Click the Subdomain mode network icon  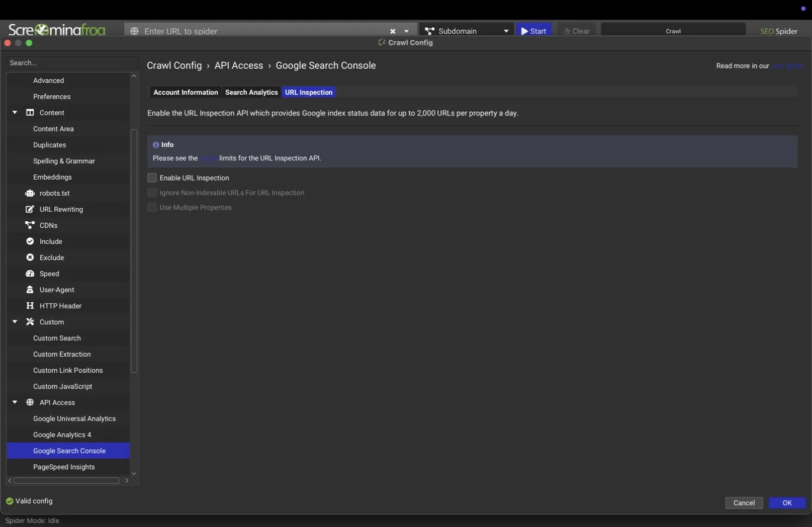430,31
